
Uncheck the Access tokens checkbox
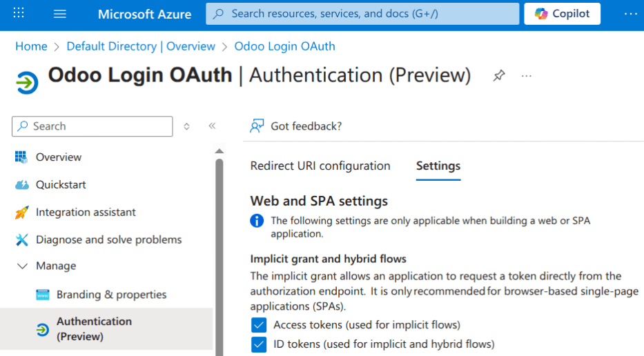click(x=259, y=325)
